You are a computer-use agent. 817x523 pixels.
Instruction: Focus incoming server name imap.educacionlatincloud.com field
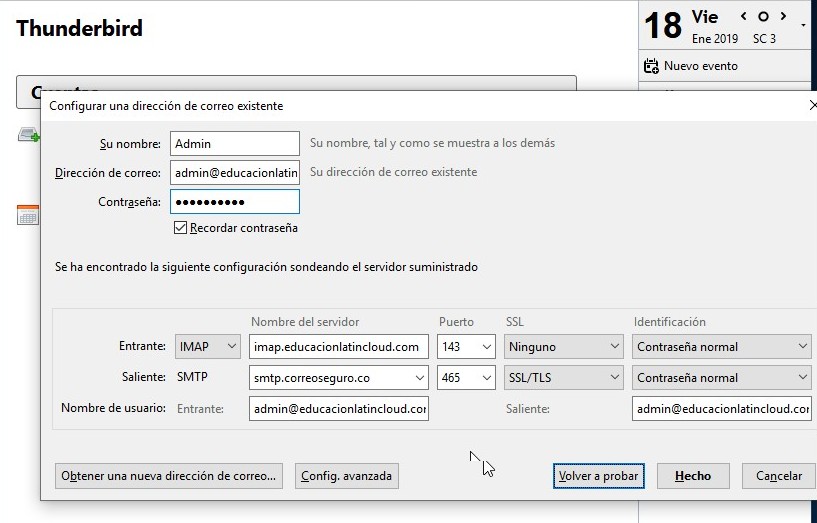coord(339,346)
